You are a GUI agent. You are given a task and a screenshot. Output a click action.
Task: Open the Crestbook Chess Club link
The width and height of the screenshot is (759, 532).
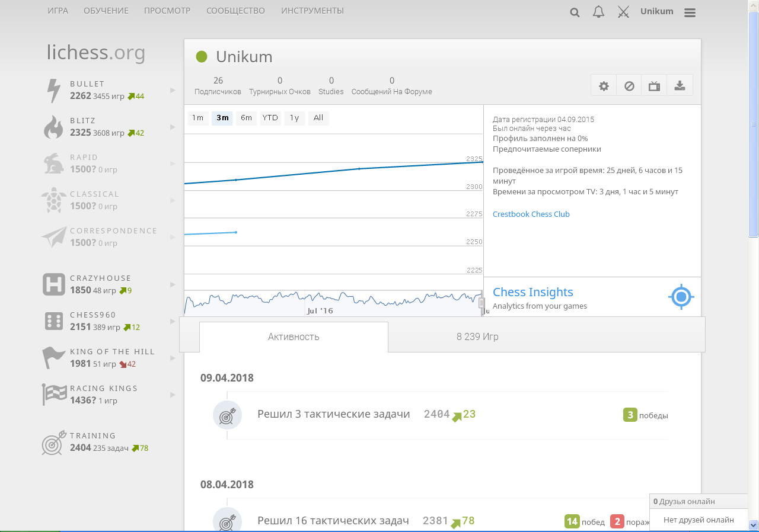[531, 214]
